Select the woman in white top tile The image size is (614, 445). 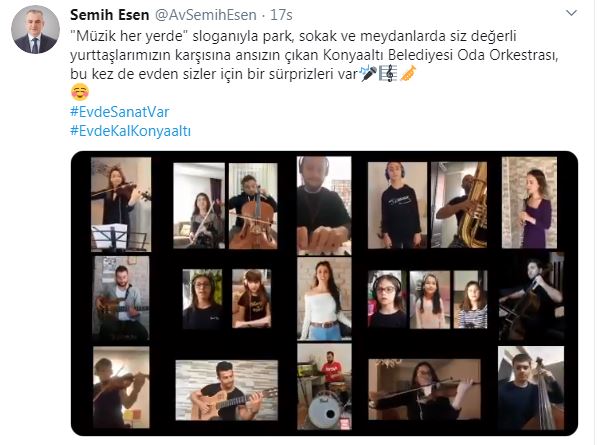tap(324, 298)
